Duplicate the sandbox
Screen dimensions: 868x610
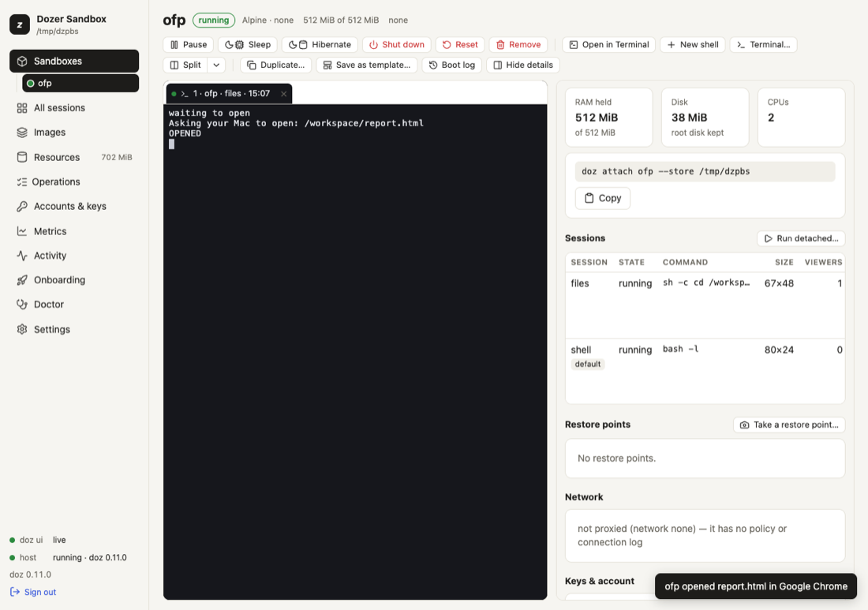pyautogui.click(x=275, y=65)
